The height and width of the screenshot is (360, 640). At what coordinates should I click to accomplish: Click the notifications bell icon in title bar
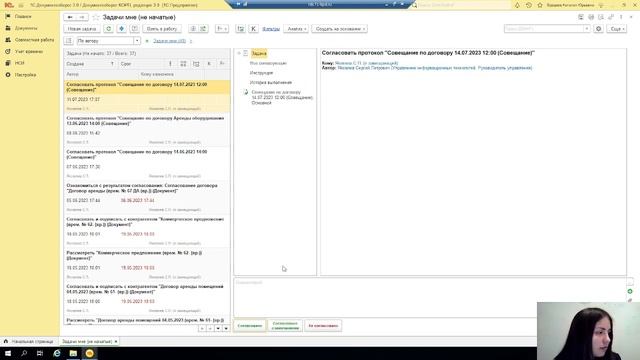pyautogui.click(x=517, y=5)
